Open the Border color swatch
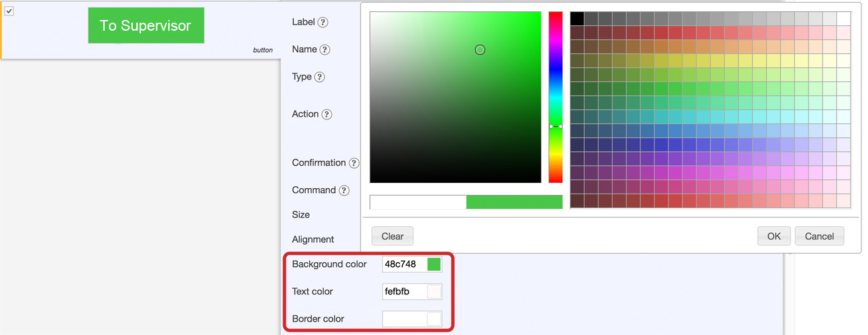Image resolution: width=868 pixels, height=335 pixels. click(434, 319)
